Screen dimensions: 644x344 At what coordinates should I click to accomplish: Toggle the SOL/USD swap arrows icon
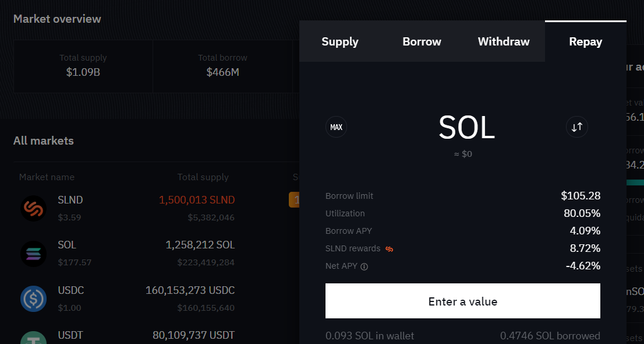(576, 127)
